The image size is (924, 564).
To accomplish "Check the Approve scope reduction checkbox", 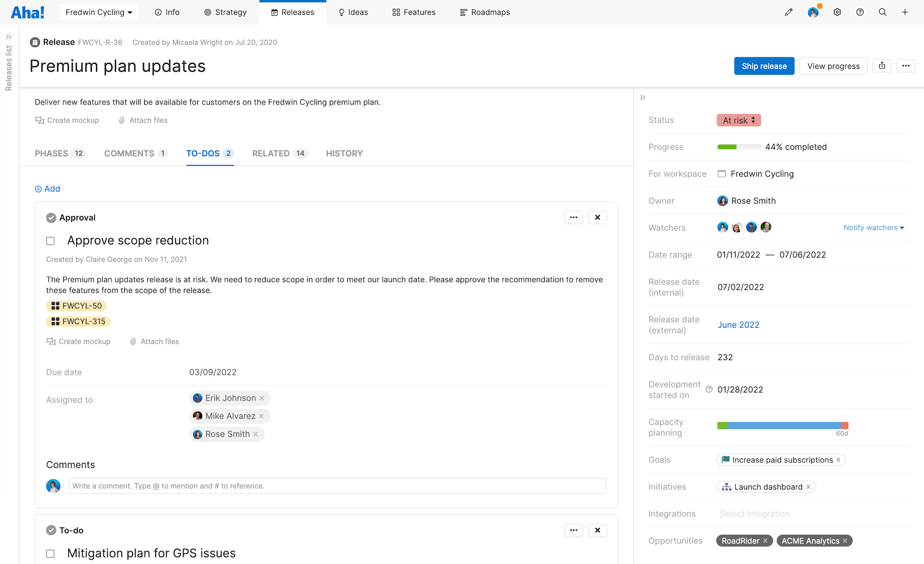I will click(x=50, y=241).
